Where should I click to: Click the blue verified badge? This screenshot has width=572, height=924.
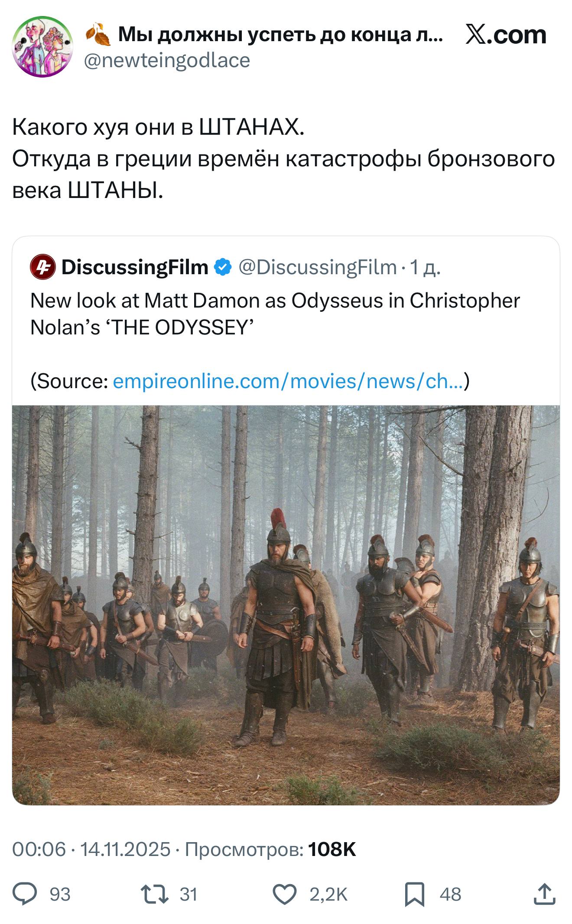223,267
